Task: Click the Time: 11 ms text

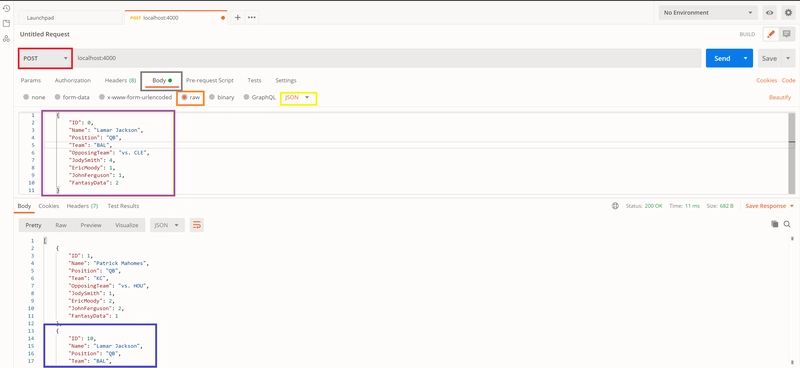Action: (684, 206)
